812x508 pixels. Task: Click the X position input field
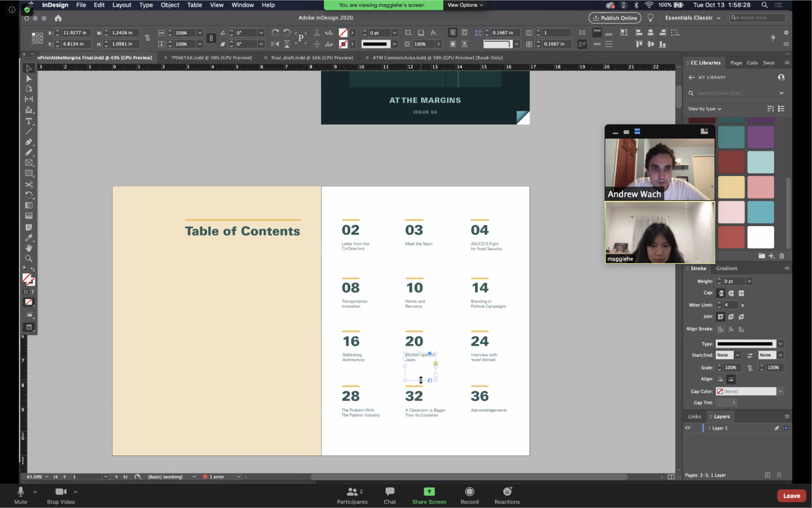tap(75, 33)
